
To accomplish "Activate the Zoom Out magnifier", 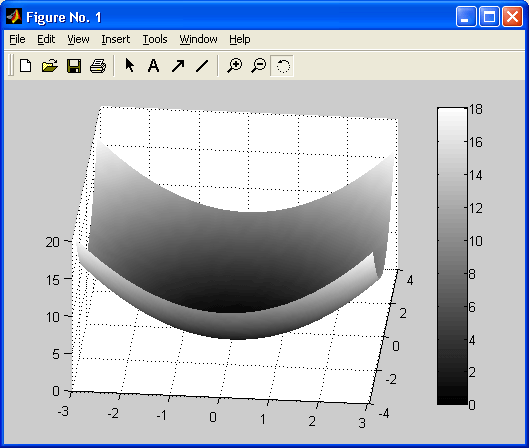I will pos(259,65).
